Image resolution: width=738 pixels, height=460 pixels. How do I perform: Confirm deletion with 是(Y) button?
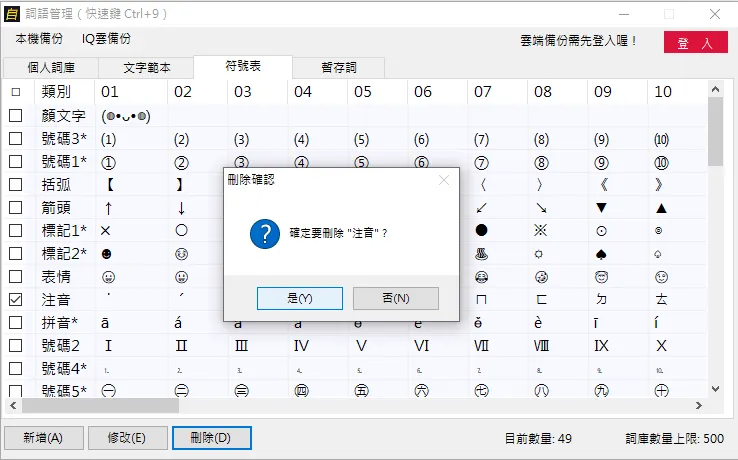[300, 298]
